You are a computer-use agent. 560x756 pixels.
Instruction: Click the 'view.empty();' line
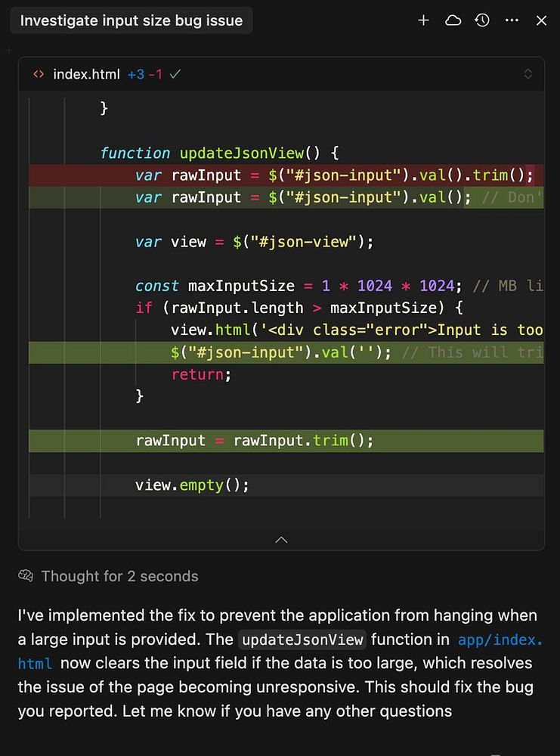click(x=286, y=485)
